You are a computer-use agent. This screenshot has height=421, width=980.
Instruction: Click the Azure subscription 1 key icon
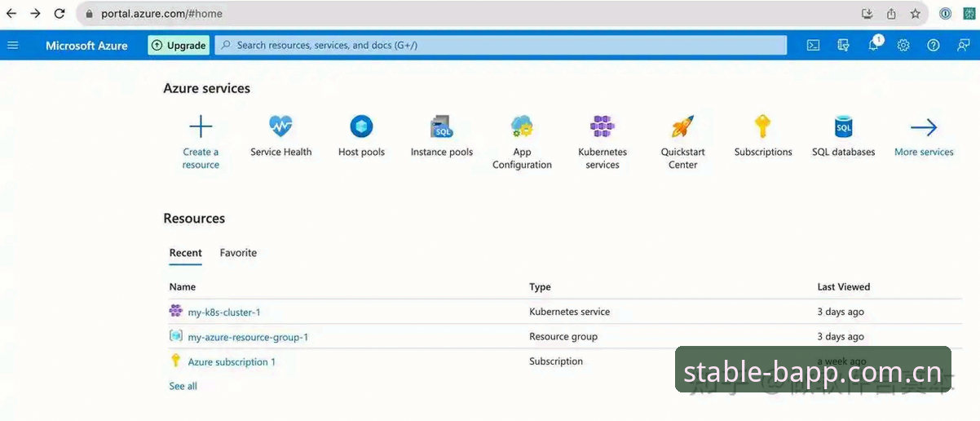[175, 360]
